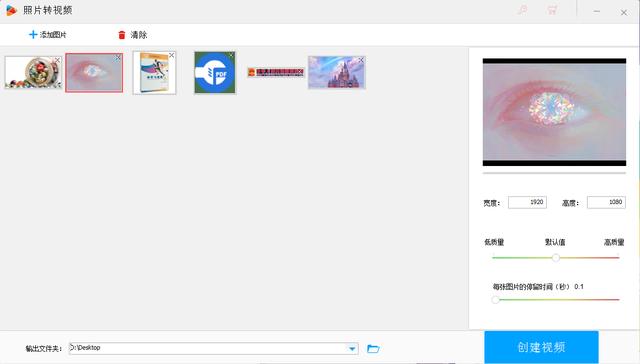Minimize the photo-to-video window
The width and height of the screenshot is (640, 364).
click(x=597, y=11)
